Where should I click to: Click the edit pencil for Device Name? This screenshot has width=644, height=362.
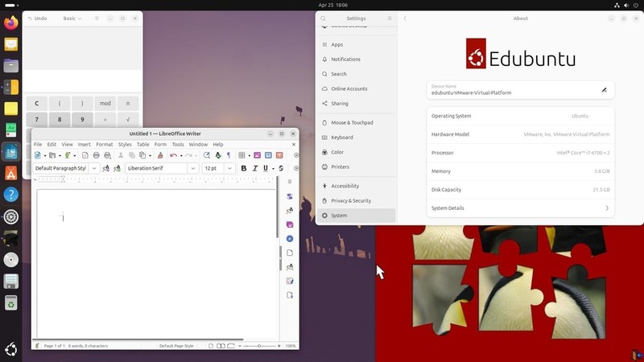604,90
